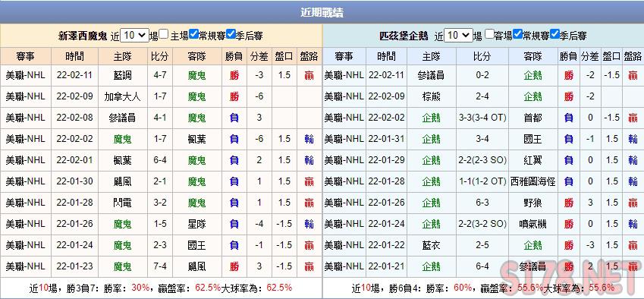Click the Devils table 盤路 column header

click(x=309, y=56)
